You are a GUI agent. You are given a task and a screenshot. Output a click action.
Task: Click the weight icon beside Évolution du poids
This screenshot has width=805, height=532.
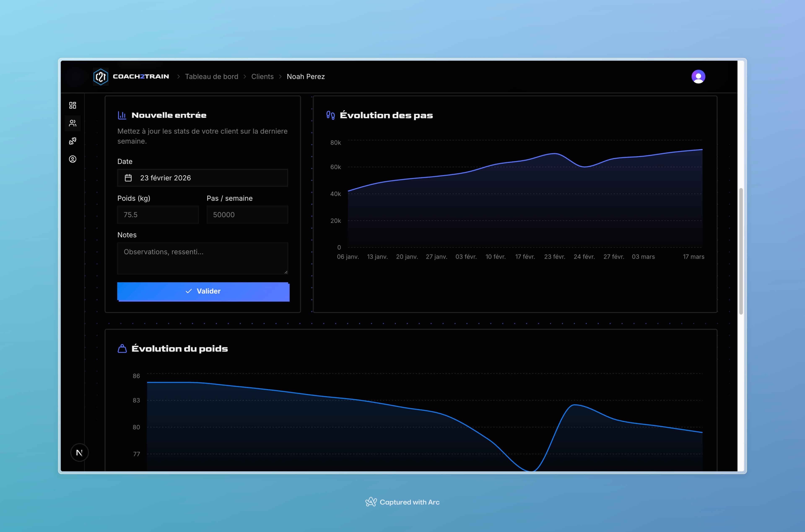(122, 349)
